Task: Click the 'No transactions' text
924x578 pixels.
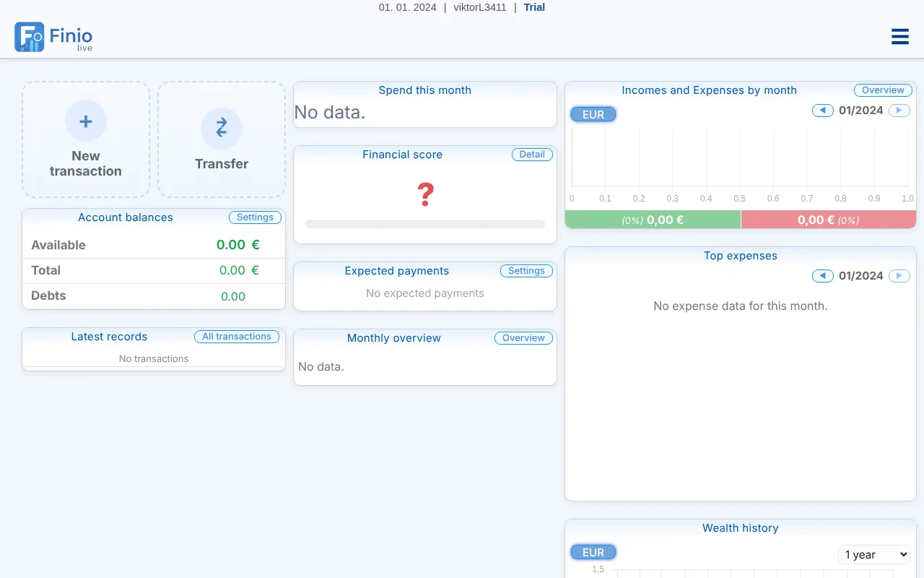Action: [154, 358]
